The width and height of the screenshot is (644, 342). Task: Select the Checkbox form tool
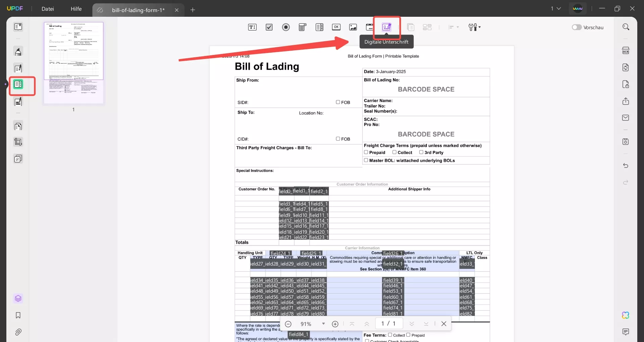click(x=269, y=27)
